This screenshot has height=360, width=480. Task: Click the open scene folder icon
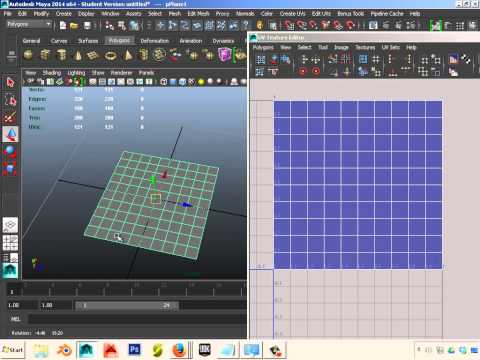(74, 25)
